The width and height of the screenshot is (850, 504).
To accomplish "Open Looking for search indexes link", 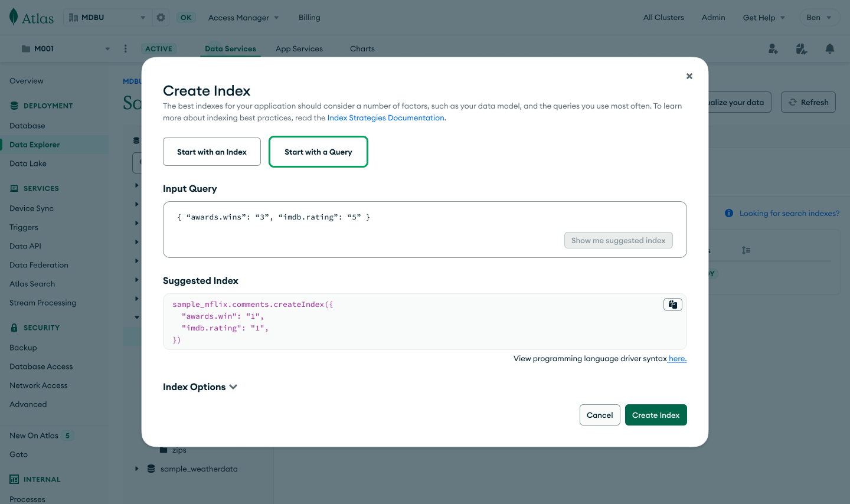I will [x=789, y=213].
